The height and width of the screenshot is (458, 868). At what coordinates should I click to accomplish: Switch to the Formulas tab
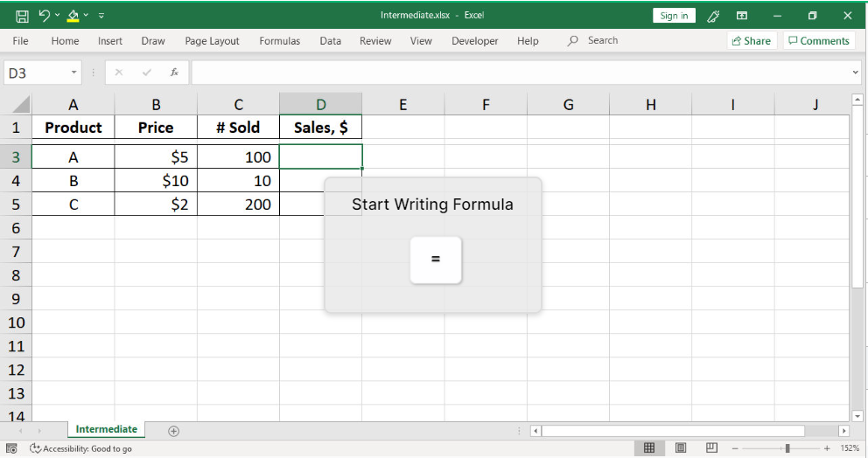[x=279, y=41]
